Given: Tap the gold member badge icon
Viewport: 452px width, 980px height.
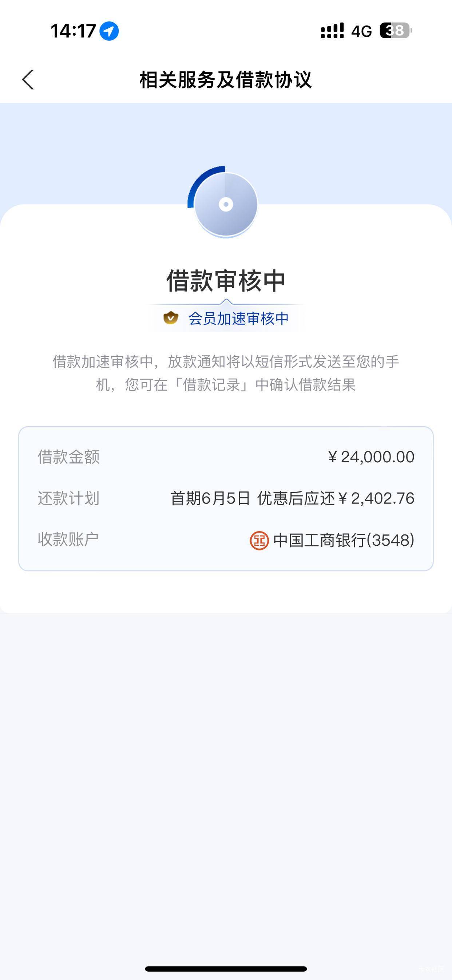Looking at the screenshot, I should [171, 318].
